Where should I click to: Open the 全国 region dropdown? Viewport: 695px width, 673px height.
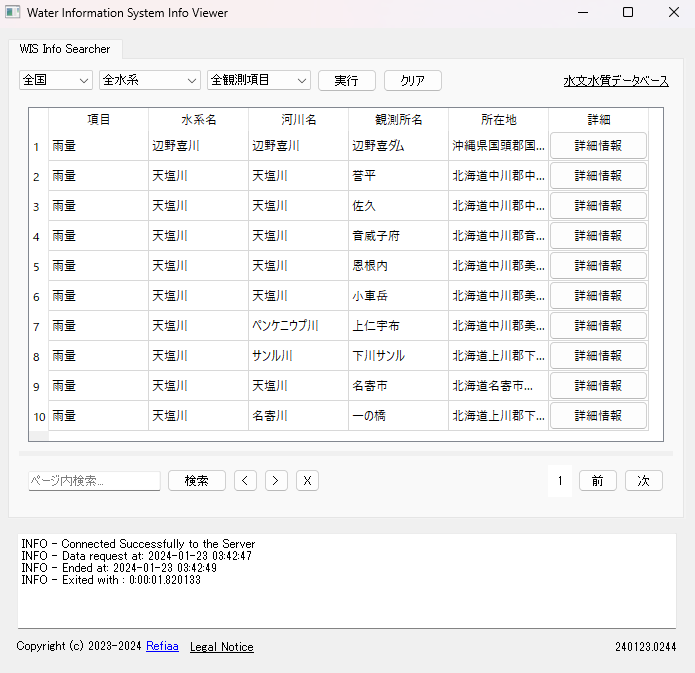pos(56,80)
